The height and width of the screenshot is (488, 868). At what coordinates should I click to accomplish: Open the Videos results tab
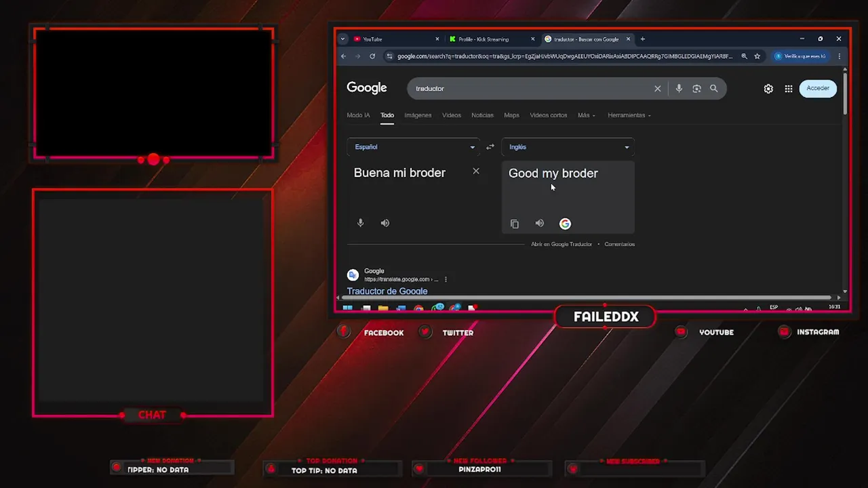(x=452, y=115)
